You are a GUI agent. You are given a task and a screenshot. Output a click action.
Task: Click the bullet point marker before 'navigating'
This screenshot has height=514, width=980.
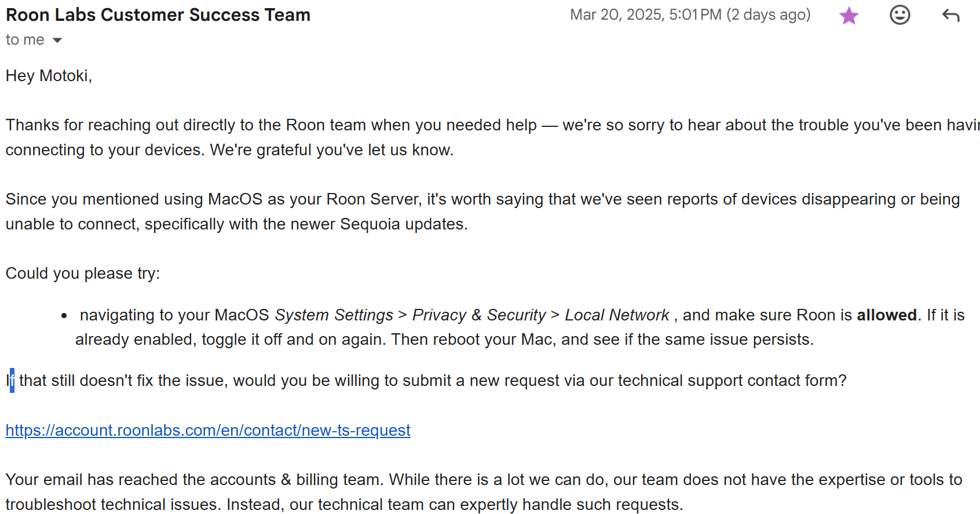[x=64, y=316]
